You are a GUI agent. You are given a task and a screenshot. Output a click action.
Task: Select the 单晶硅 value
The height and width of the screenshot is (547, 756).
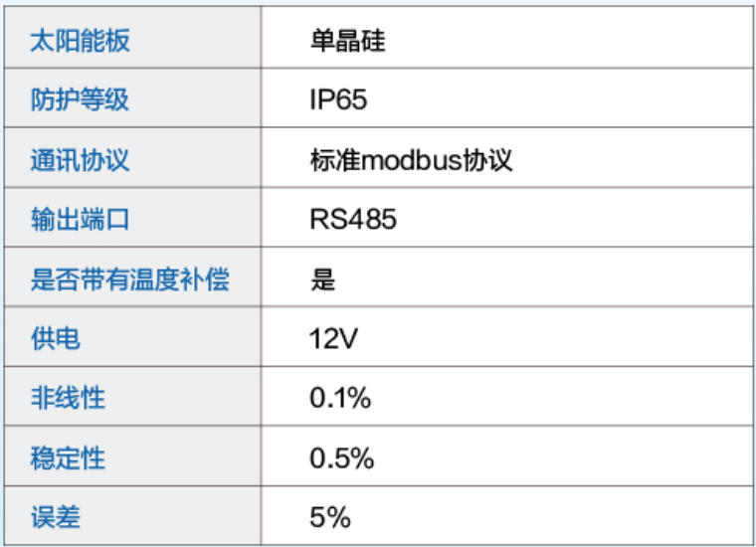coord(347,41)
